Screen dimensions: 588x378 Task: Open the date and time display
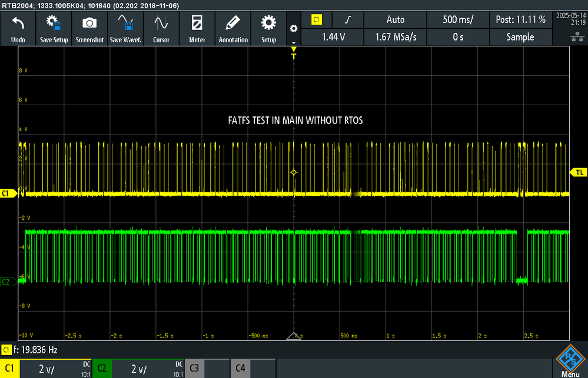click(571, 19)
